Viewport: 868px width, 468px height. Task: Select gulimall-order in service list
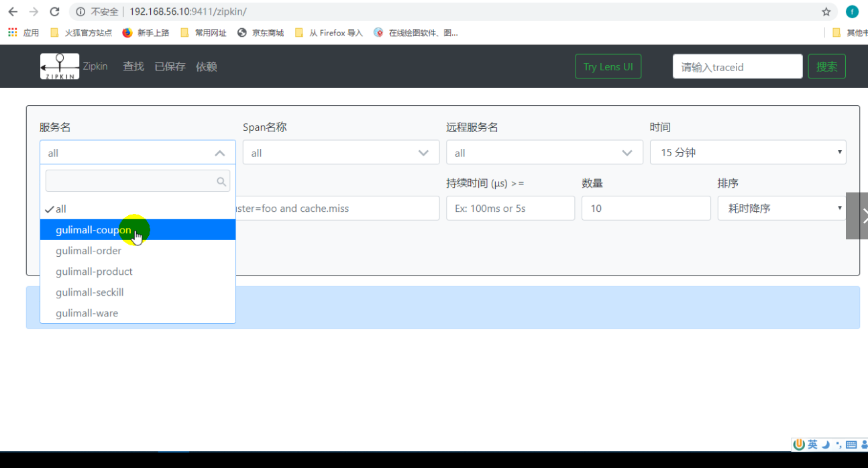138,251
